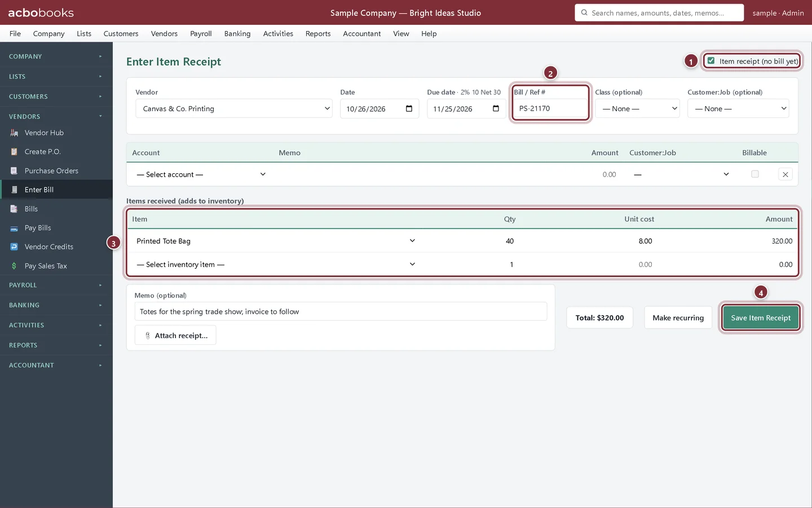This screenshot has height=508, width=812.
Task: Click Pay Sales Tax dollar icon
Action: coord(14,266)
